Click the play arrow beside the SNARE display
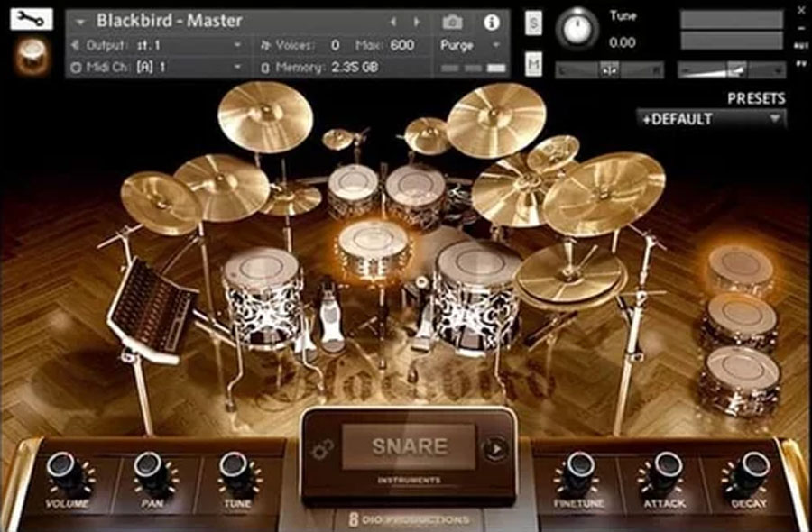 click(495, 449)
